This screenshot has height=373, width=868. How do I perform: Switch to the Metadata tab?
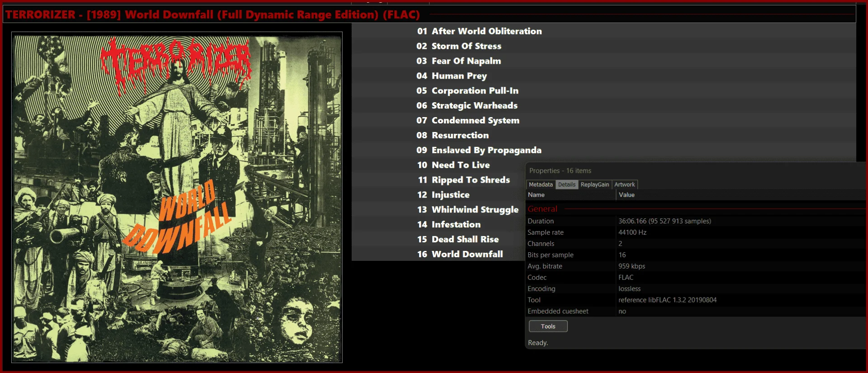541,184
